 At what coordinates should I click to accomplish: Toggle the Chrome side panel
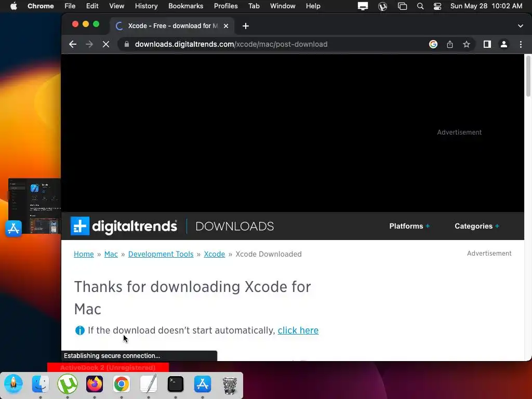(487, 44)
